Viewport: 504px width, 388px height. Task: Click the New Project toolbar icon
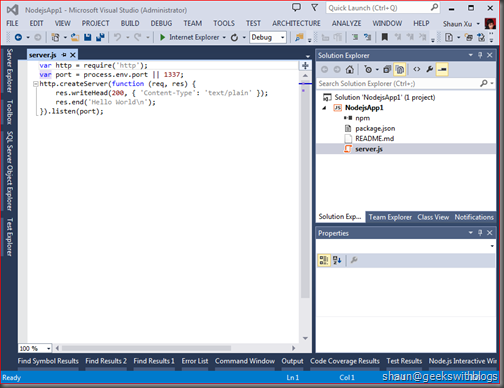click(55, 37)
